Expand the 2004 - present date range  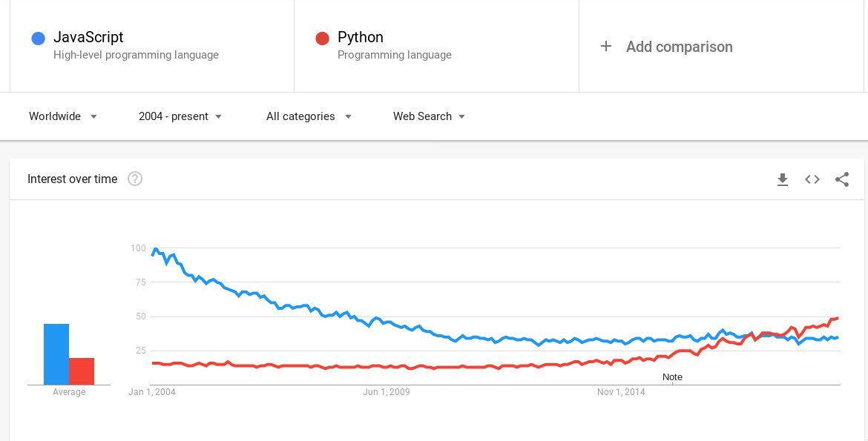pyautogui.click(x=180, y=116)
